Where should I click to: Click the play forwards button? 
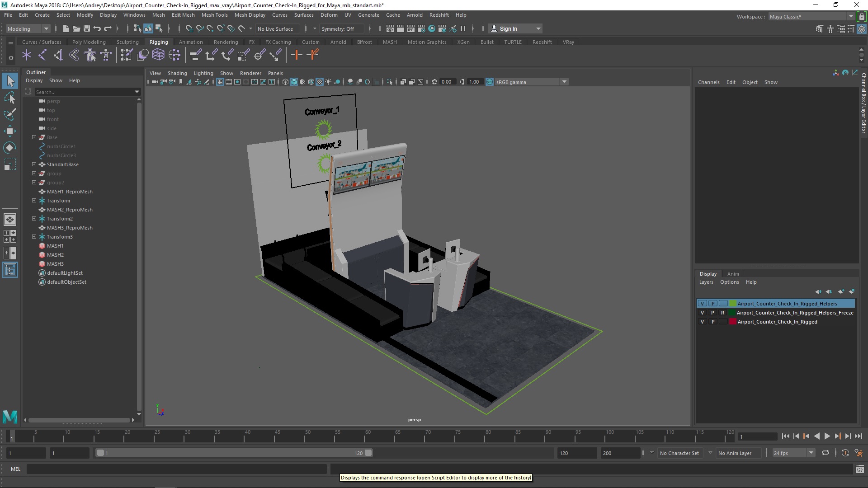[x=827, y=436]
